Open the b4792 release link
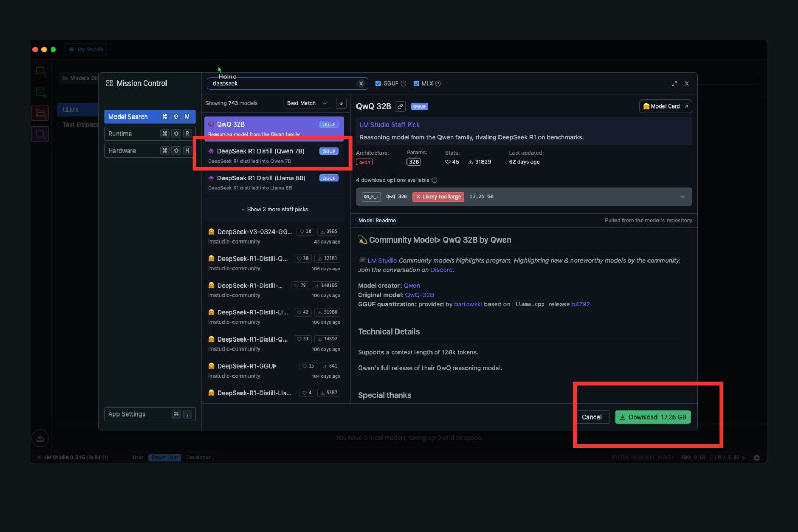 tap(580, 304)
